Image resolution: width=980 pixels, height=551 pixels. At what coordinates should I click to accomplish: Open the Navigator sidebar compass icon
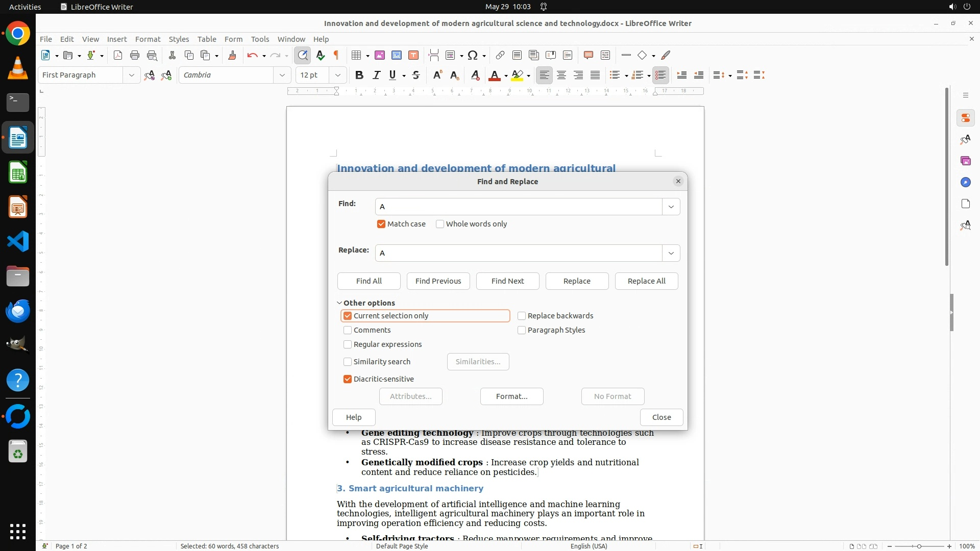965,182
